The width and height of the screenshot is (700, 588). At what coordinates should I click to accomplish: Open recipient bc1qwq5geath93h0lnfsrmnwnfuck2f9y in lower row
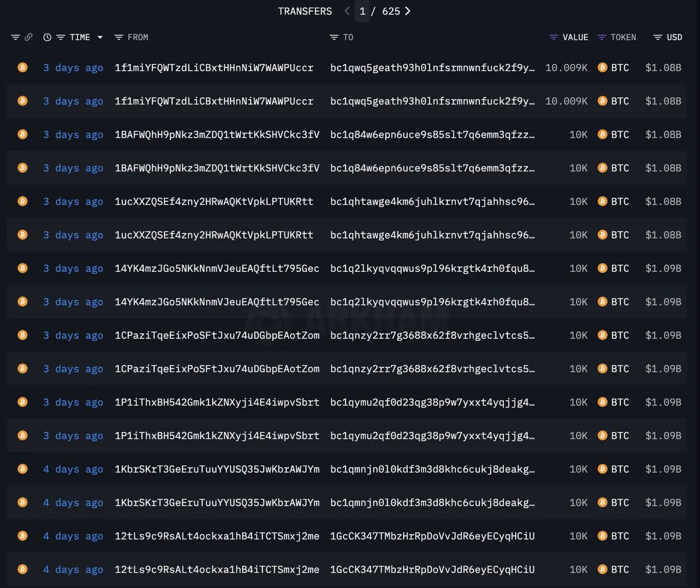[433, 101]
